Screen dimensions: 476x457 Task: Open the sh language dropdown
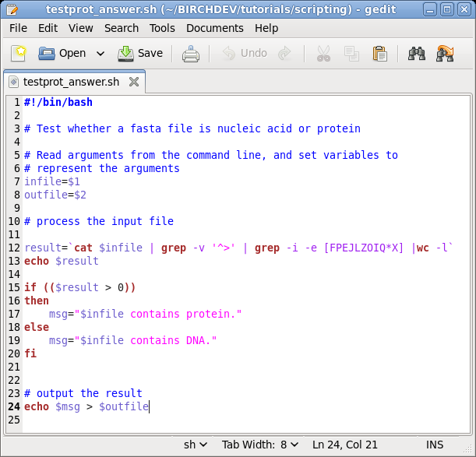pyautogui.click(x=196, y=445)
